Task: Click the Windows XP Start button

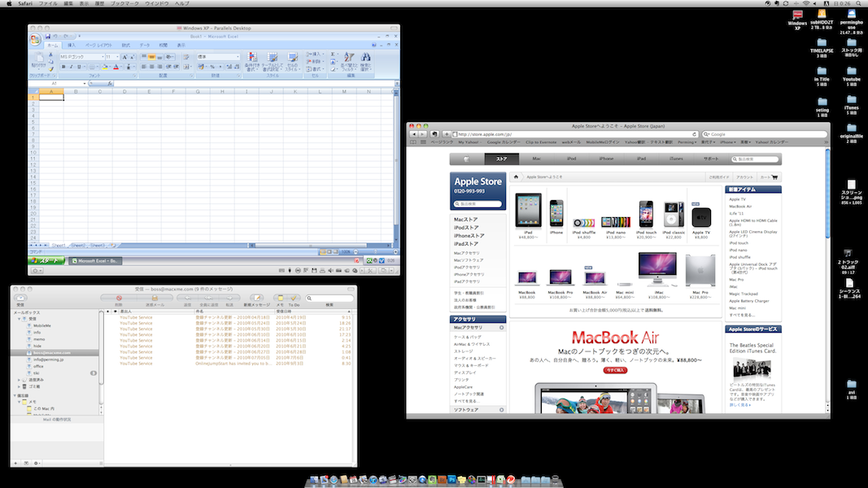Action: point(46,260)
